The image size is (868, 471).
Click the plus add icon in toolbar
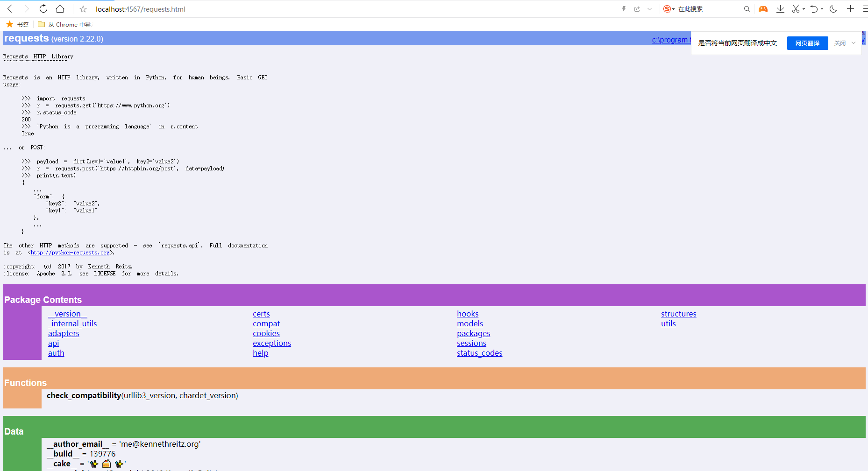[850, 9]
